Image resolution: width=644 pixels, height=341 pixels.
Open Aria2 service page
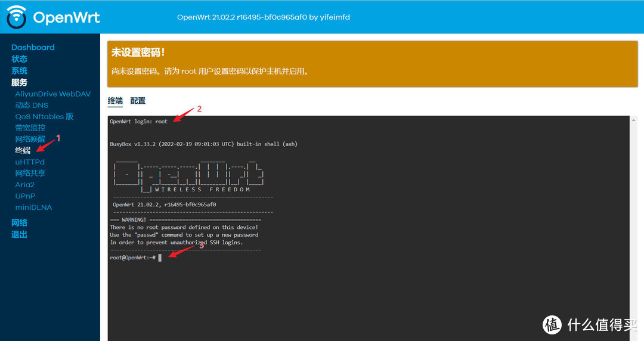[24, 184]
